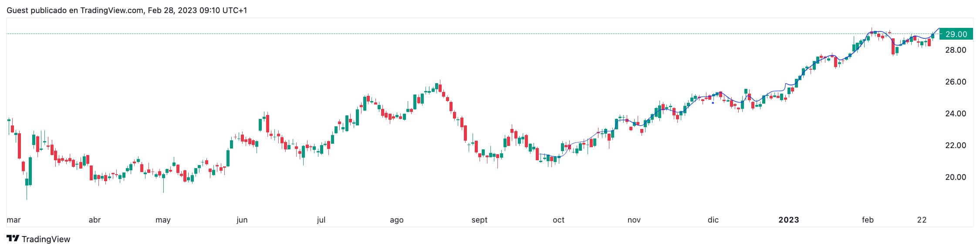Image resolution: width=980 pixels, height=250 pixels.
Task: Click the 'ago' time axis label
Action: click(396, 220)
